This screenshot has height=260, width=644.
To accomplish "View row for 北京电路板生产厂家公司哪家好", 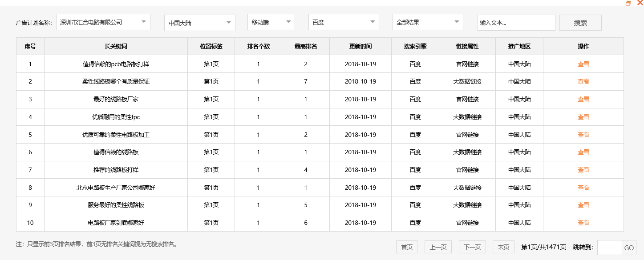I will coord(583,187).
